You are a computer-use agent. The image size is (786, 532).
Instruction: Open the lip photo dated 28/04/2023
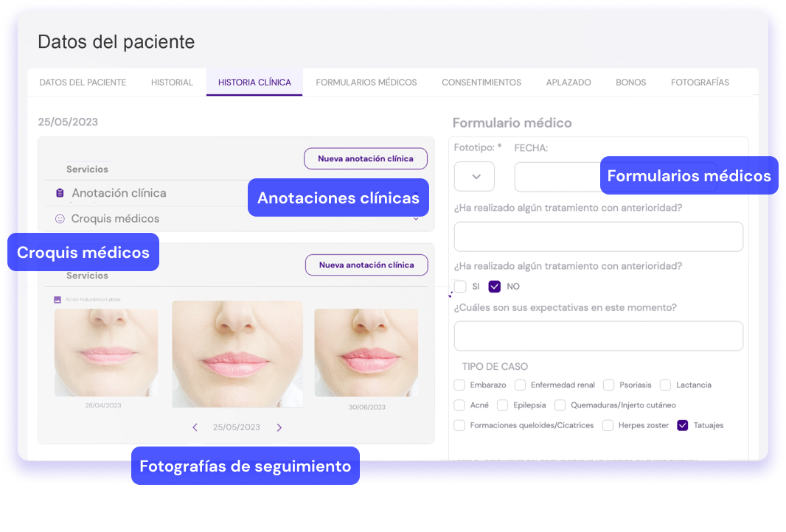click(105, 352)
